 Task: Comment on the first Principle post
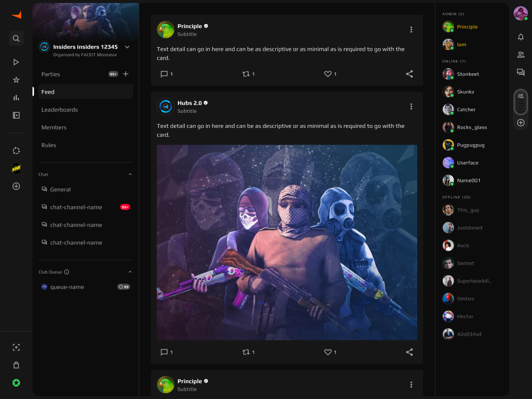166,74
